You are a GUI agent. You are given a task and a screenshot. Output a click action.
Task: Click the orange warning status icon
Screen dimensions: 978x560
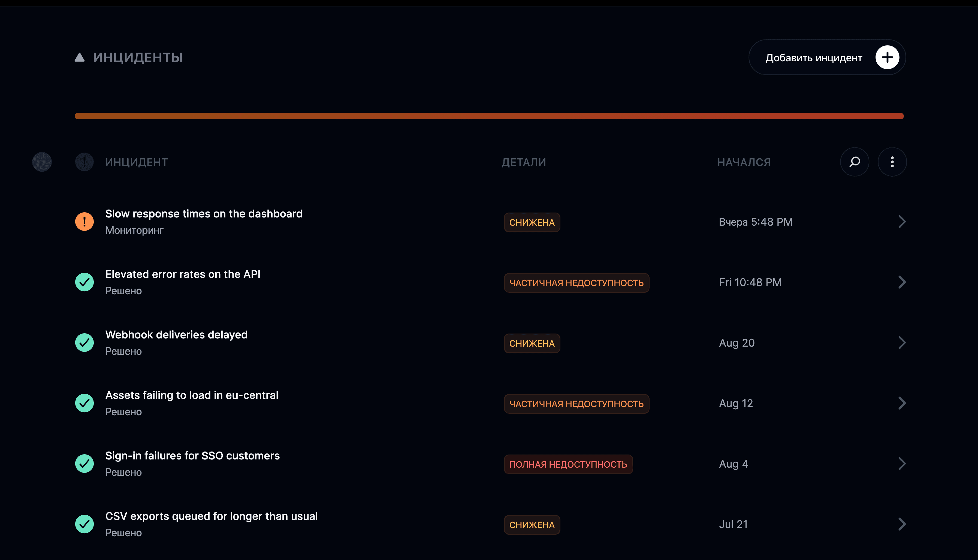point(84,222)
